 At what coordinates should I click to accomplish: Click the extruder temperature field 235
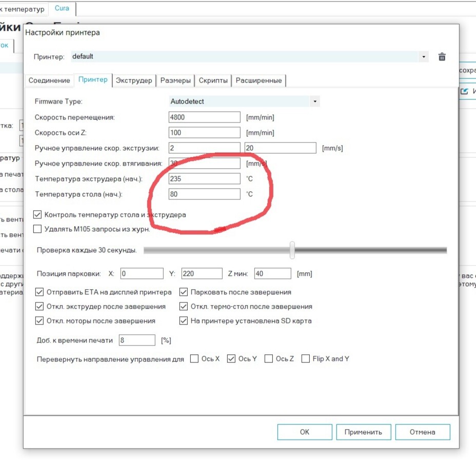coord(204,179)
